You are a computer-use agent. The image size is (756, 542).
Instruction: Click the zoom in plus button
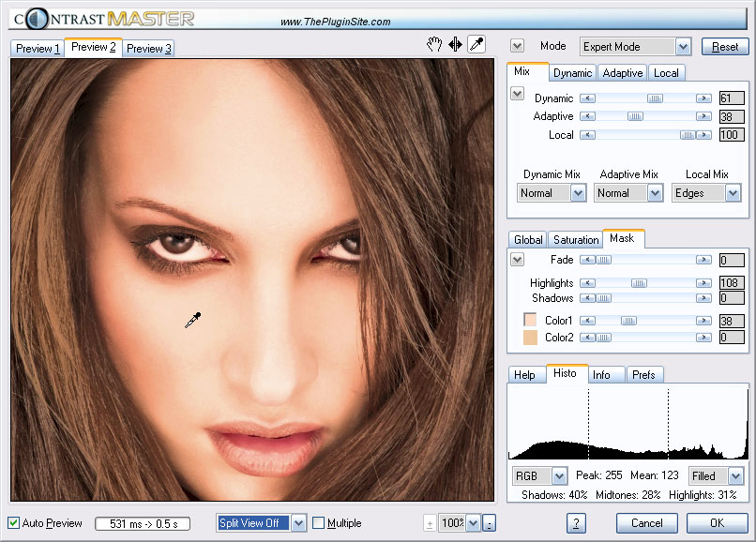pyautogui.click(x=430, y=523)
